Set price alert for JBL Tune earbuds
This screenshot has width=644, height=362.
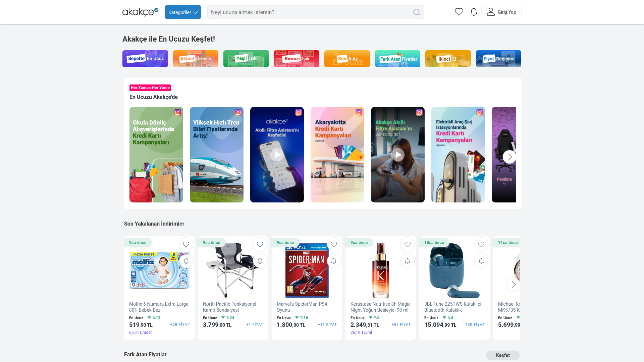click(481, 261)
